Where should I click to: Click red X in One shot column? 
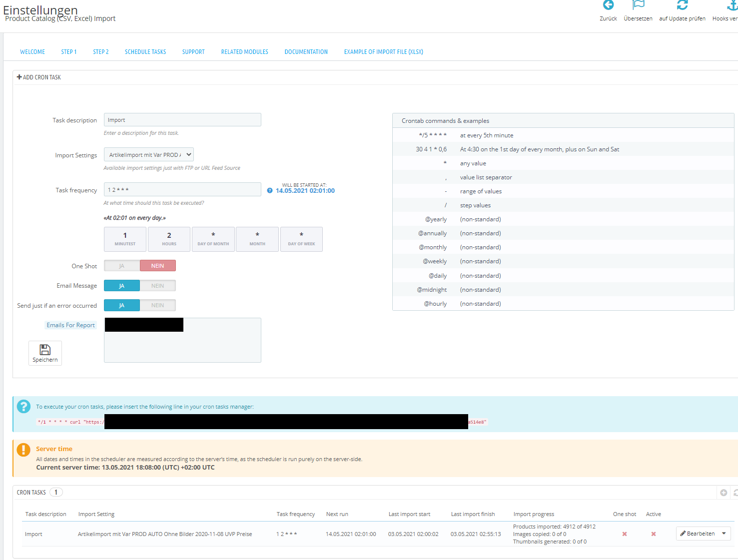[x=625, y=534]
